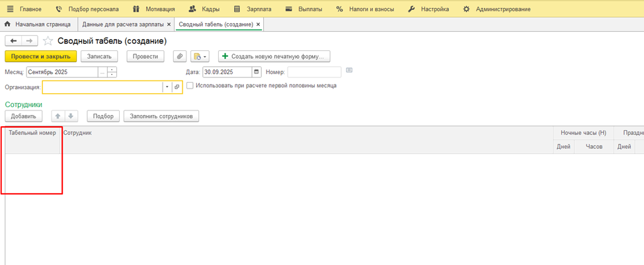
Task: Add document to favorites with star icon
Action: click(48, 41)
